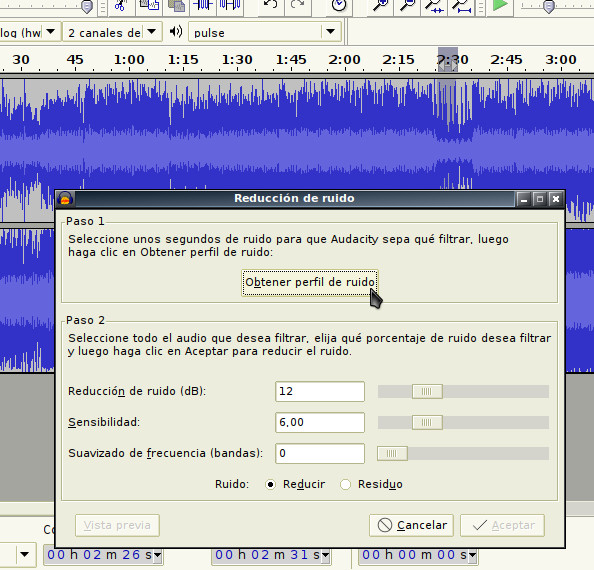This screenshot has height=570, width=594.
Task: Click the Sensibilidad field showing 6,00
Action: pos(320,422)
